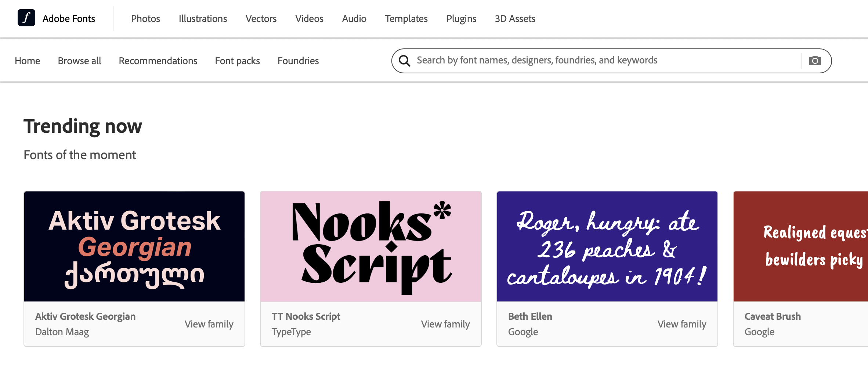Viewport: 868px width, 388px height.
Task: View family for Beth Ellen
Action: click(x=681, y=324)
